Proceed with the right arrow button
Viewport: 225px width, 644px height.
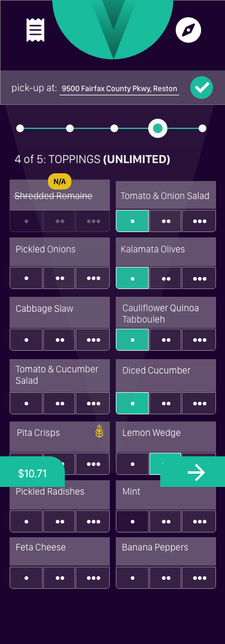(x=193, y=473)
